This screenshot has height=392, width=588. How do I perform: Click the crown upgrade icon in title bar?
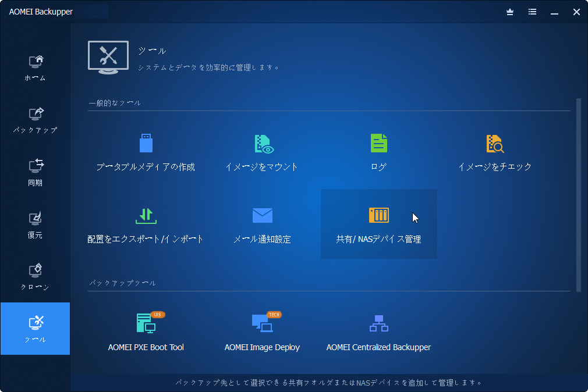[510, 12]
